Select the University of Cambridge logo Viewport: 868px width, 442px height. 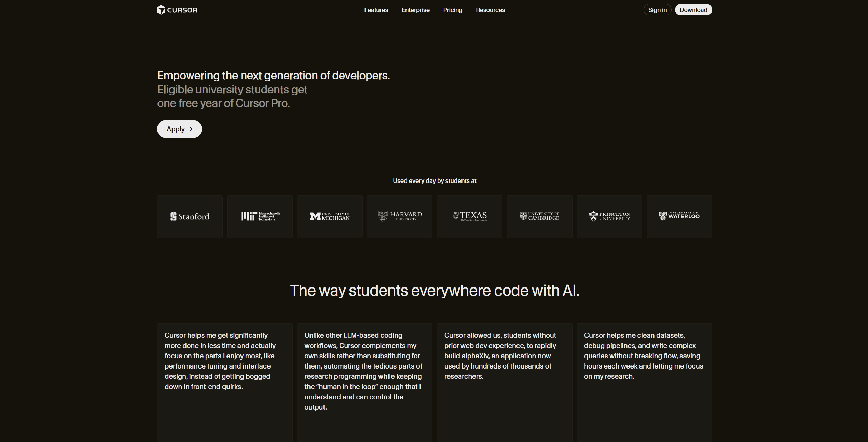539,216
